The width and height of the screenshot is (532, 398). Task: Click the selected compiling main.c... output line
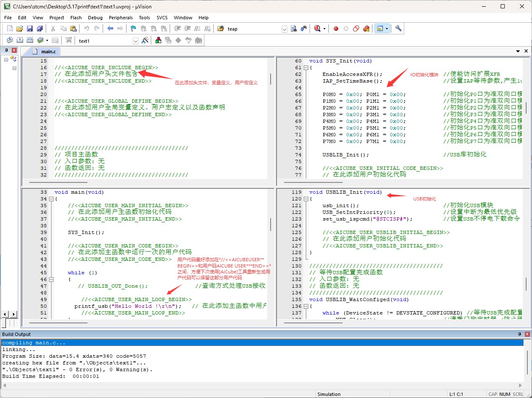click(x=262, y=343)
